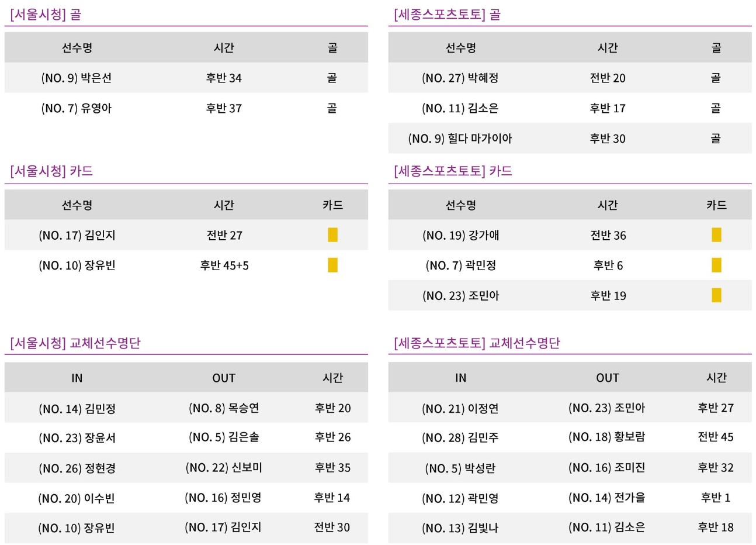Select the [세종스포츠토토] 카드 section heading
Viewport: 756px width, 545px height.
click(x=453, y=171)
